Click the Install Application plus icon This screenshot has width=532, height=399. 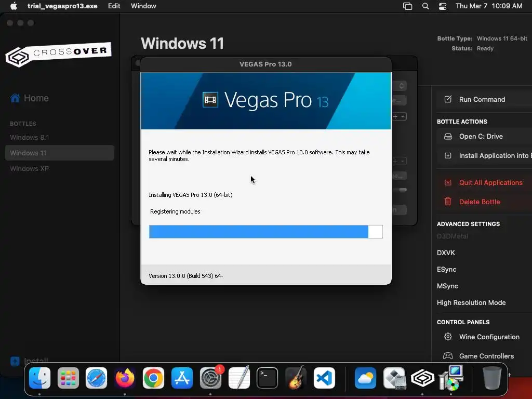click(448, 156)
